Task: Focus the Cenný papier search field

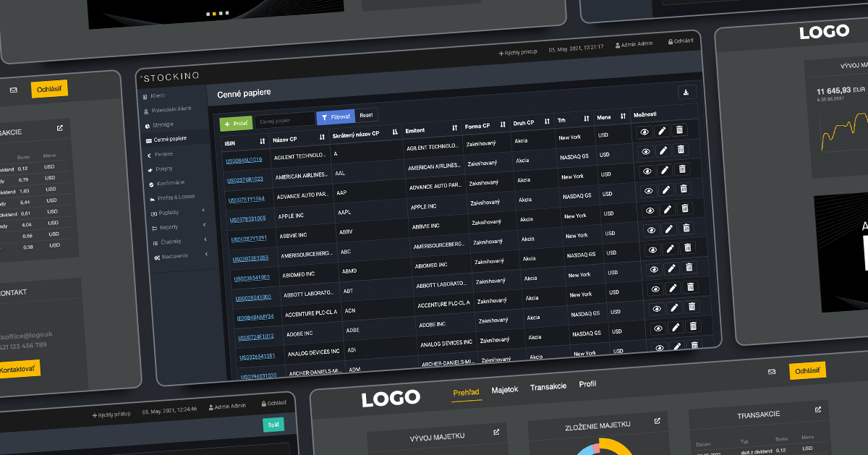Action: (x=285, y=120)
